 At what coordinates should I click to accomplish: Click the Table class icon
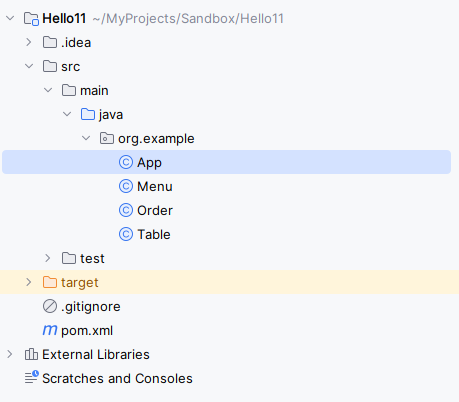pyautogui.click(x=126, y=235)
